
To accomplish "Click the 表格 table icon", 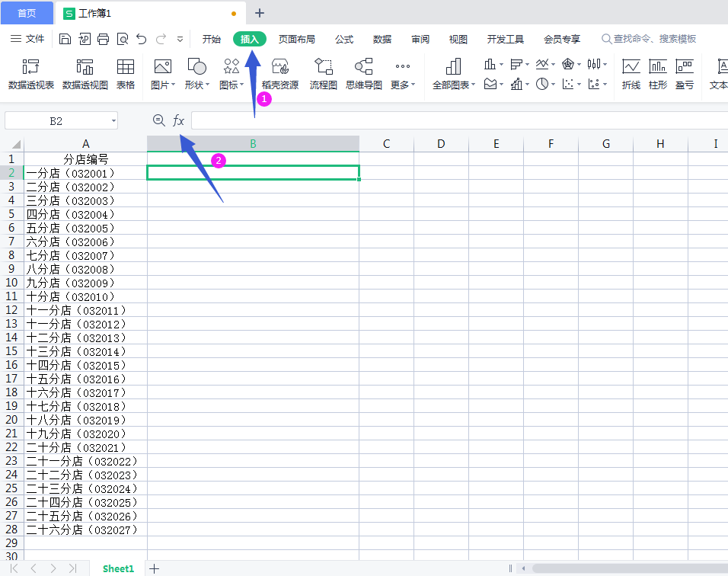I will [126, 75].
